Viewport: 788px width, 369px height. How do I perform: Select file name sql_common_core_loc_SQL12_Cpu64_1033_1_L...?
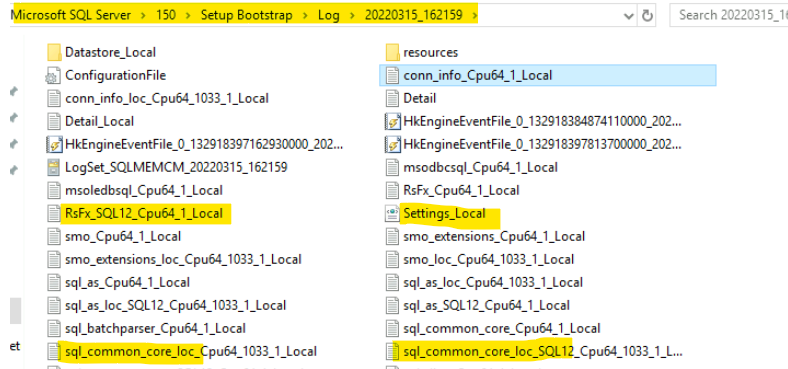click(x=543, y=351)
